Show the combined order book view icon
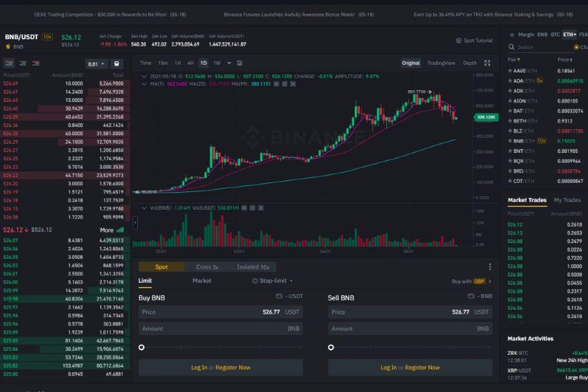This screenshot has width=588, height=392. (x=9, y=63)
